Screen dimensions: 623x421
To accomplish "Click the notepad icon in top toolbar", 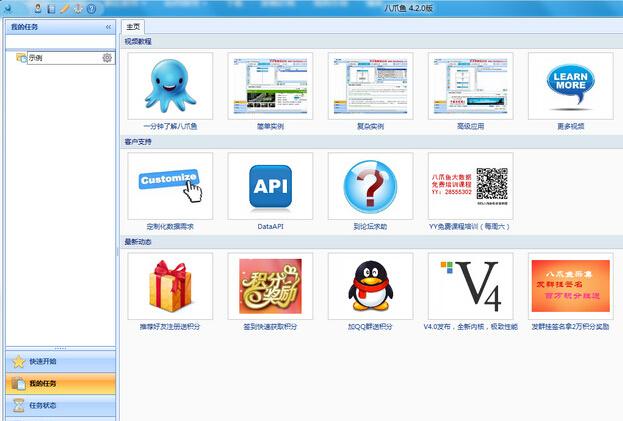I will (51, 8).
